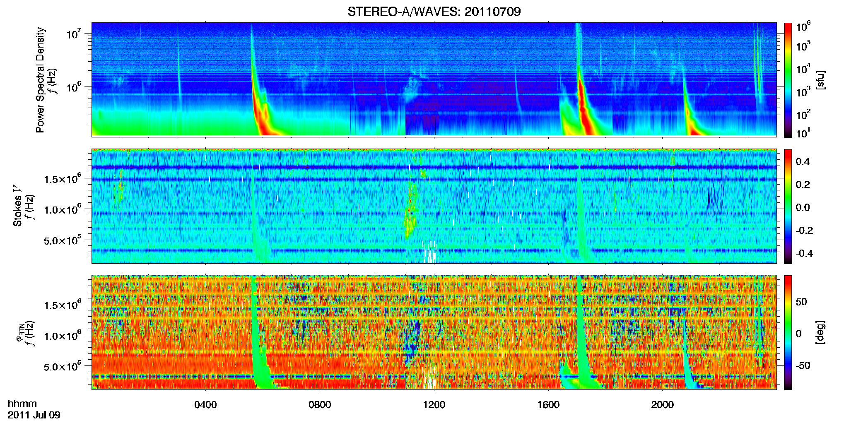Click the [sfu] colorbar unit label

point(820,80)
